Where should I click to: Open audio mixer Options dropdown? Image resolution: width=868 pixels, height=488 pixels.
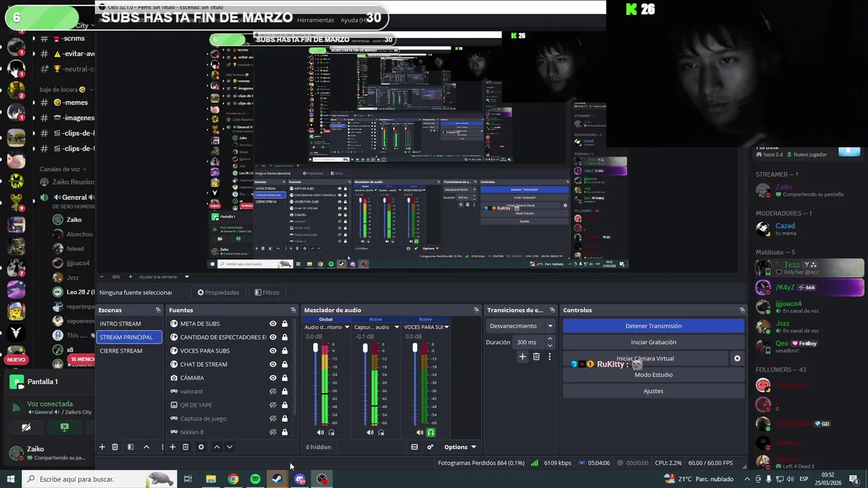(460, 447)
